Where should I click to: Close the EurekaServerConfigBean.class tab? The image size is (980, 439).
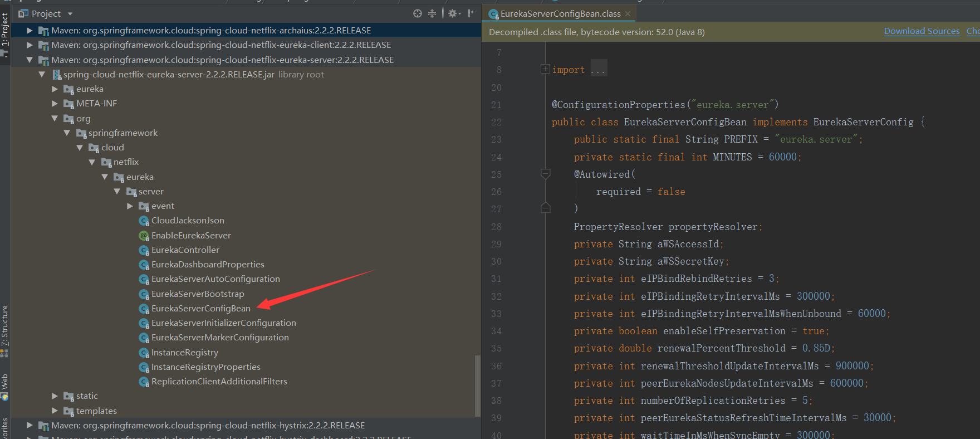[x=628, y=13]
